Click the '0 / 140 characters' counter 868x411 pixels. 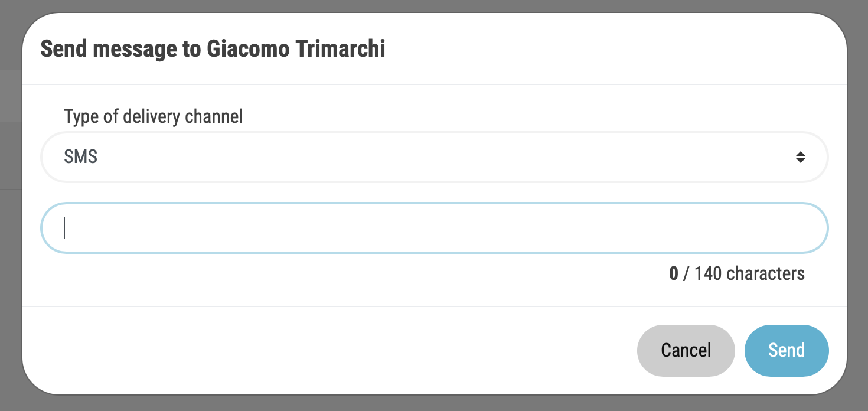(736, 273)
